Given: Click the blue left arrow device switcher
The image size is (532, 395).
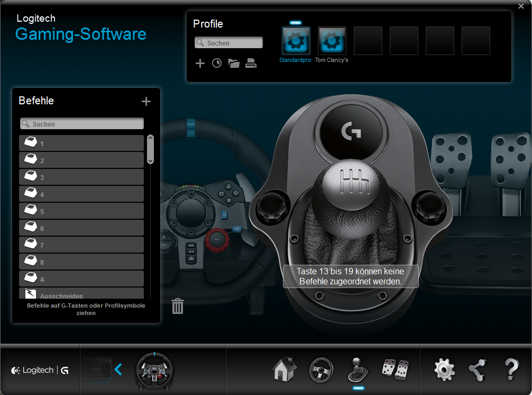Looking at the screenshot, I should [x=118, y=369].
